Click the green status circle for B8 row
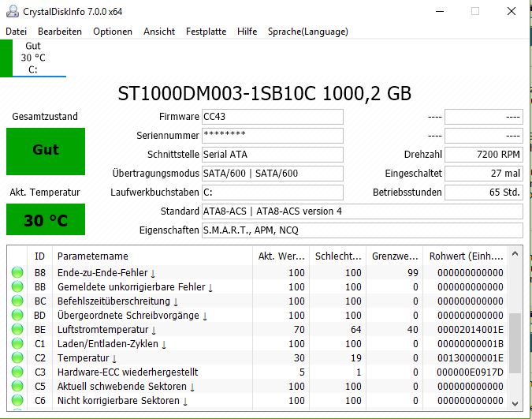532x419 pixels. point(17,272)
